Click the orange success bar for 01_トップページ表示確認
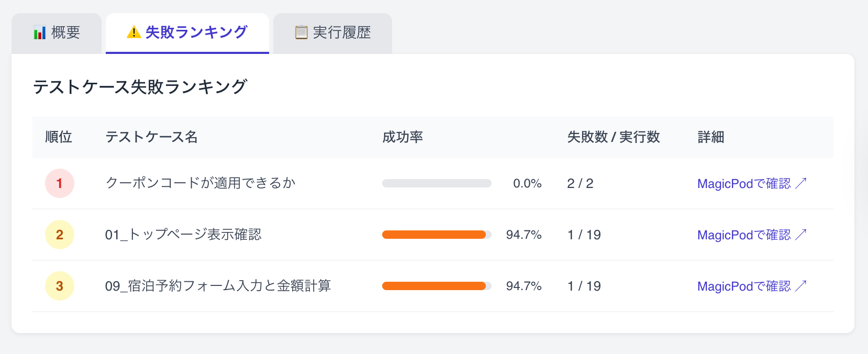The image size is (868, 354). (437, 235)
